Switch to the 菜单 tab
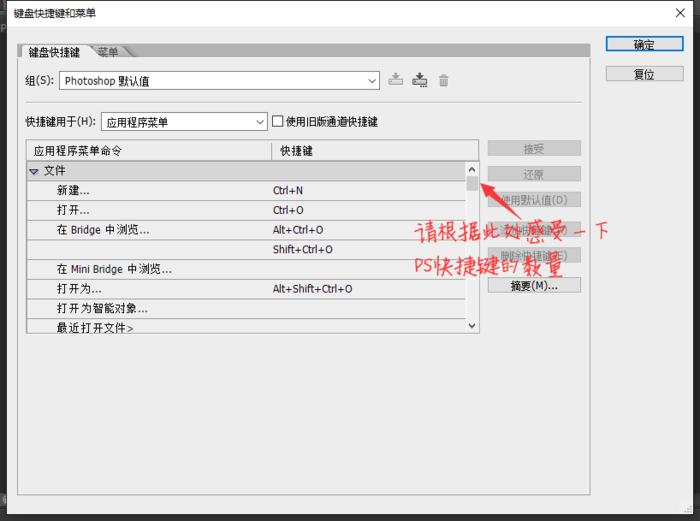The height and width of the screenshot is (521, 700). pos(108,52)
